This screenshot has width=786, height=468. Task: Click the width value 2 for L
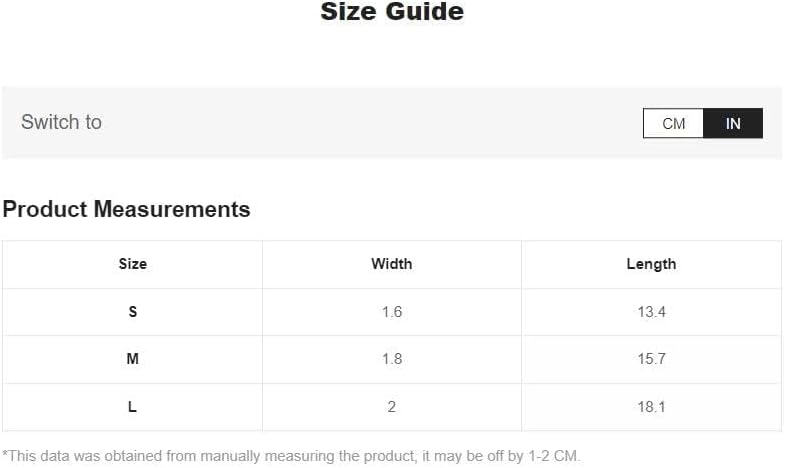[x=391, y=406]
